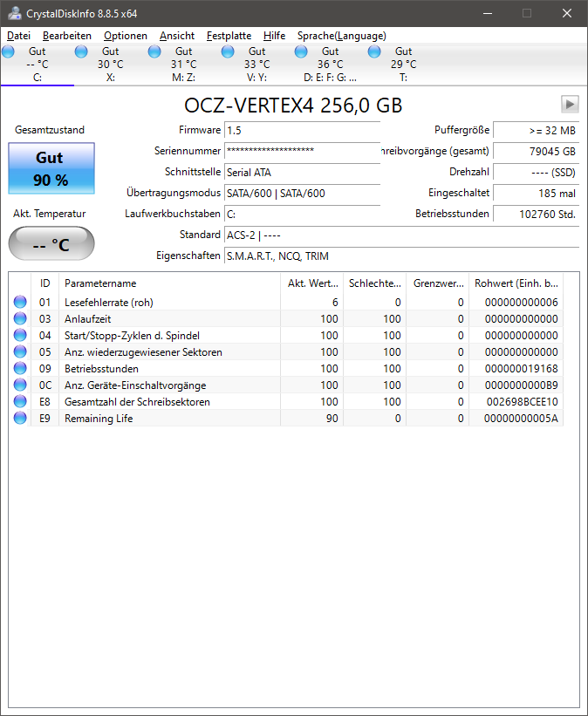Screen dimensions: 588x716
Task: Select the Lesefehlerrate (roh) parameter name
Action: pyautogui.click(x=109, y=303)
